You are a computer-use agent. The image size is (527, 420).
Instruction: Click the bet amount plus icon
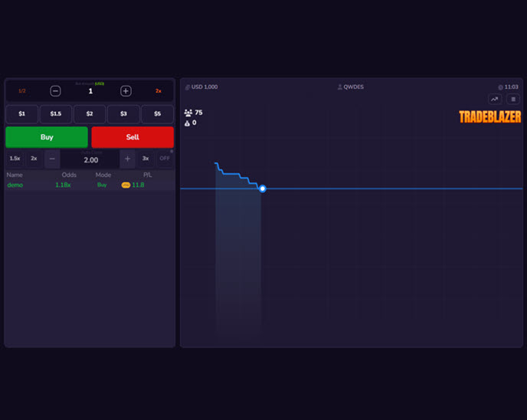(x=126, y=91)
